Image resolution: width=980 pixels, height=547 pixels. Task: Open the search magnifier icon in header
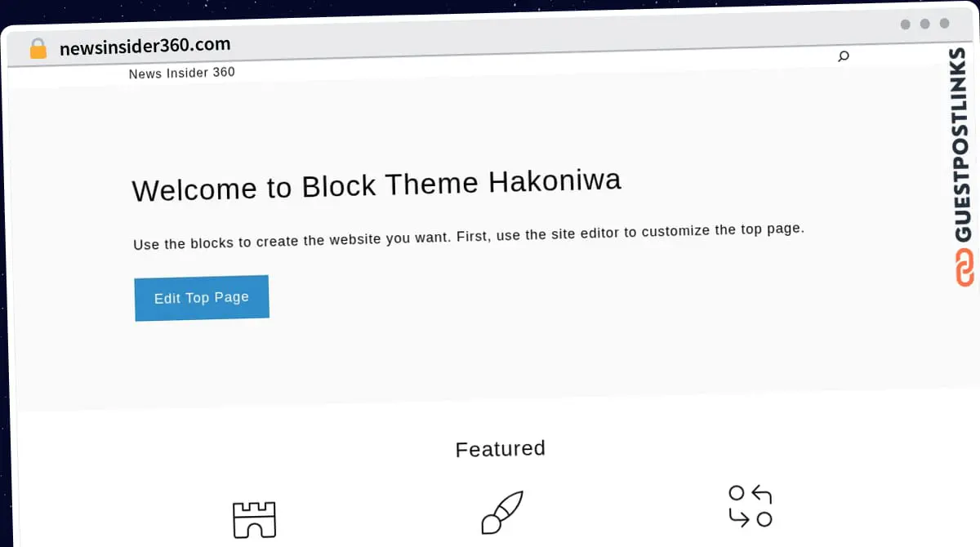[844, 56]
